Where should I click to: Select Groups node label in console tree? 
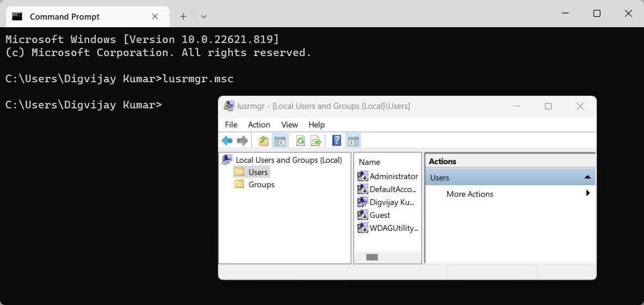(261, 185)
